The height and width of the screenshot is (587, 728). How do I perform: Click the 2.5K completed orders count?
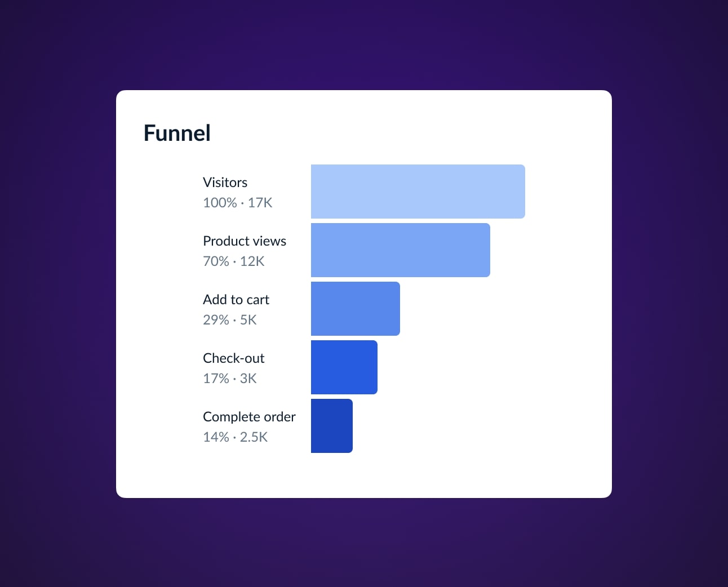point(254,437)
